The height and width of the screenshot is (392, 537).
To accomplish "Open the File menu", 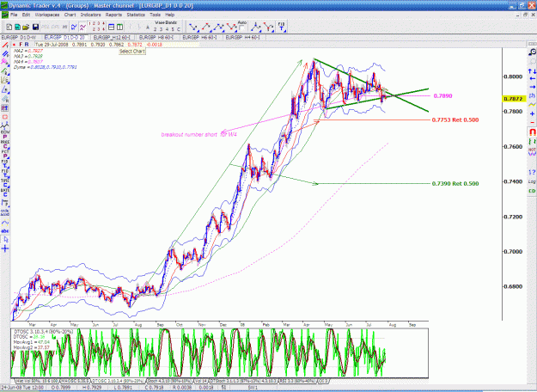I will point(14,15).
